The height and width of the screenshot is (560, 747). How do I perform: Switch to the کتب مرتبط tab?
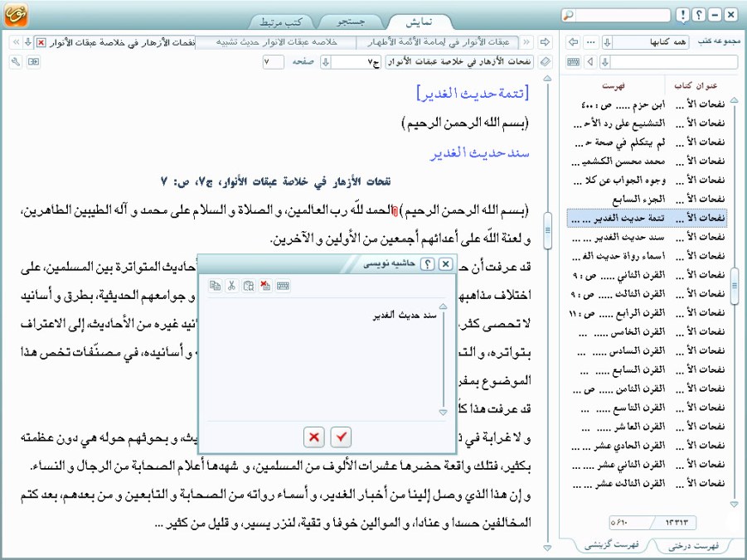pyautogui.click(x=281, y=22)
